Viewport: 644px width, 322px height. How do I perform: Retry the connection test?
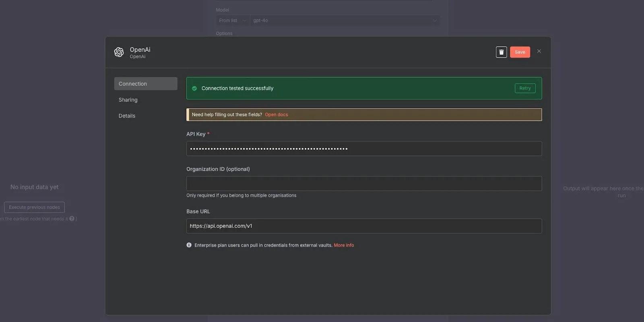pyautogui.click(x=525, y=88)
